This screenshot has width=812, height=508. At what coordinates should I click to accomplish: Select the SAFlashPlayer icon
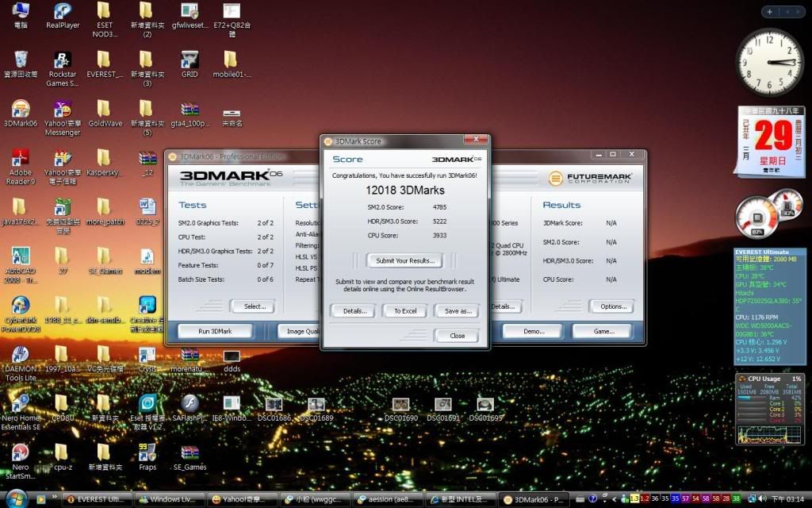tap(190, 408)
